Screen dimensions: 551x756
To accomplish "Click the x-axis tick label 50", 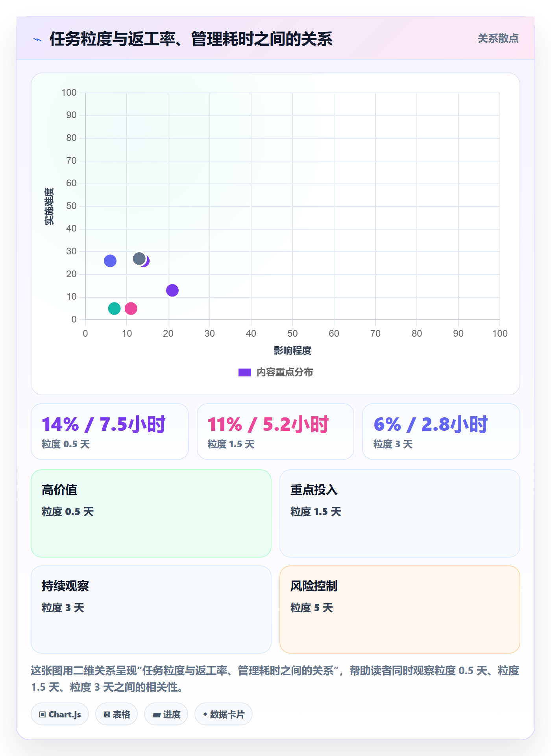I will (x=292, y=334).
